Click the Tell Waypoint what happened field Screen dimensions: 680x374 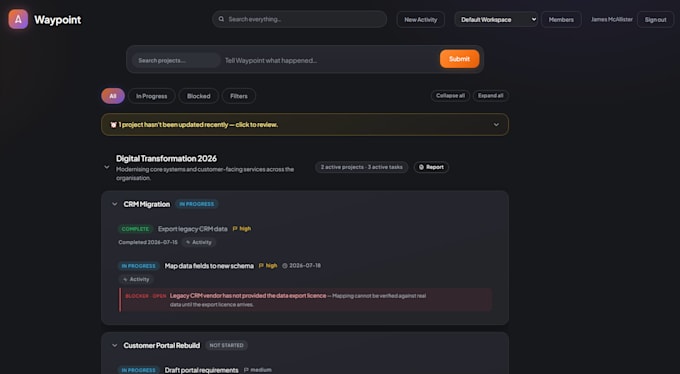(x=330, y=60)
